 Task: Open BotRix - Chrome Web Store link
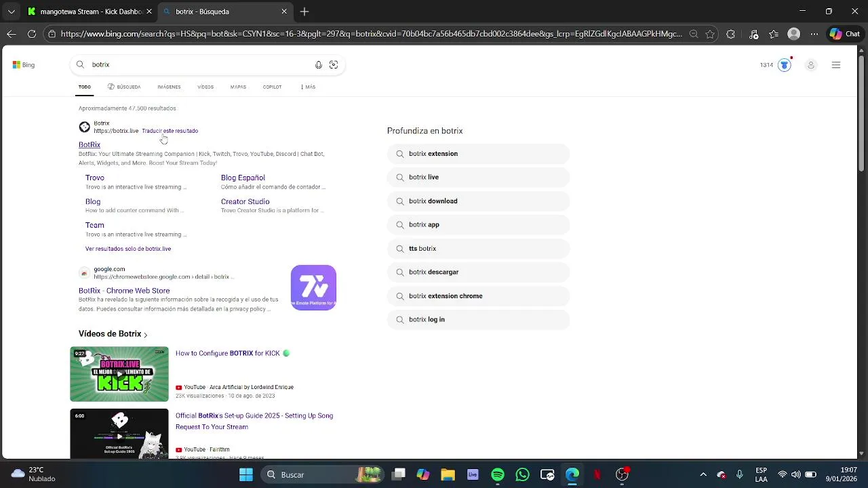click(124, 291)
